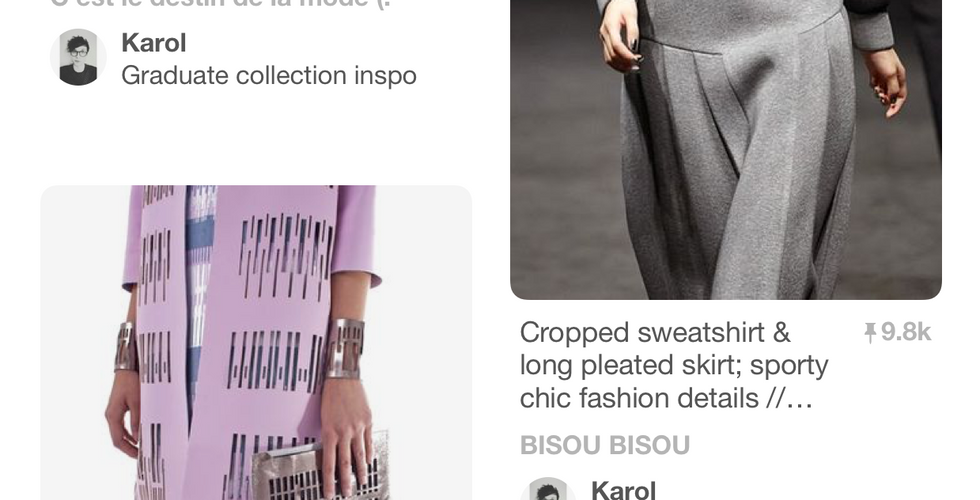Viewport: 980px width, 500px height.
Task: Tap the hand with dark nail polish
Action: pyautogui.click(x=621, y=38)
